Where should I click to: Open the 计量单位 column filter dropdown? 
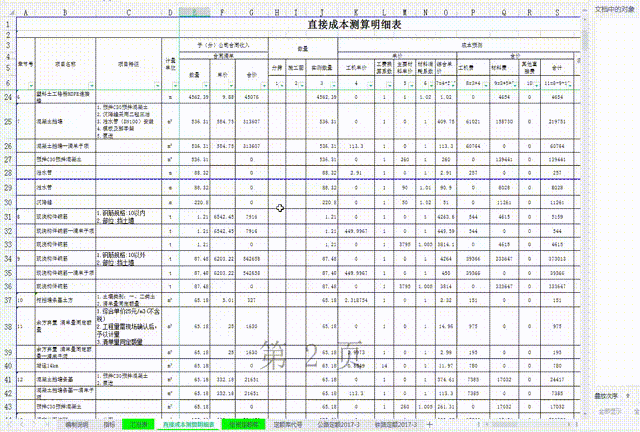click(x=175, y=85)
